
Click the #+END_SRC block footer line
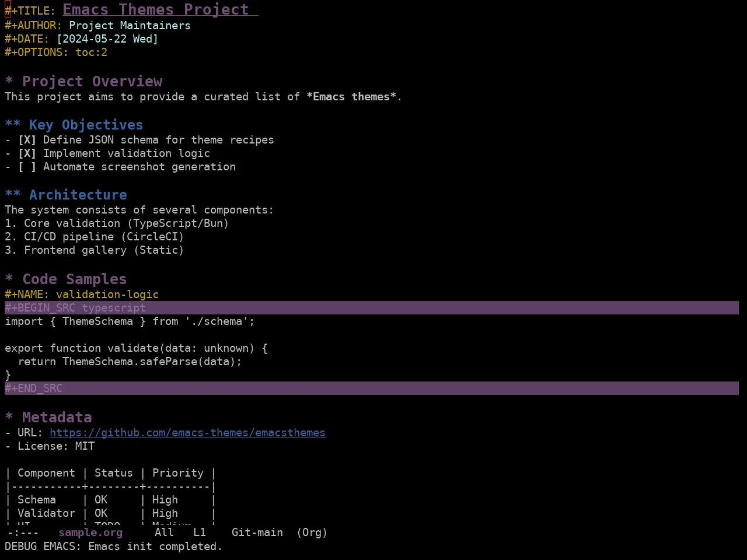click(x=372, y=388)
